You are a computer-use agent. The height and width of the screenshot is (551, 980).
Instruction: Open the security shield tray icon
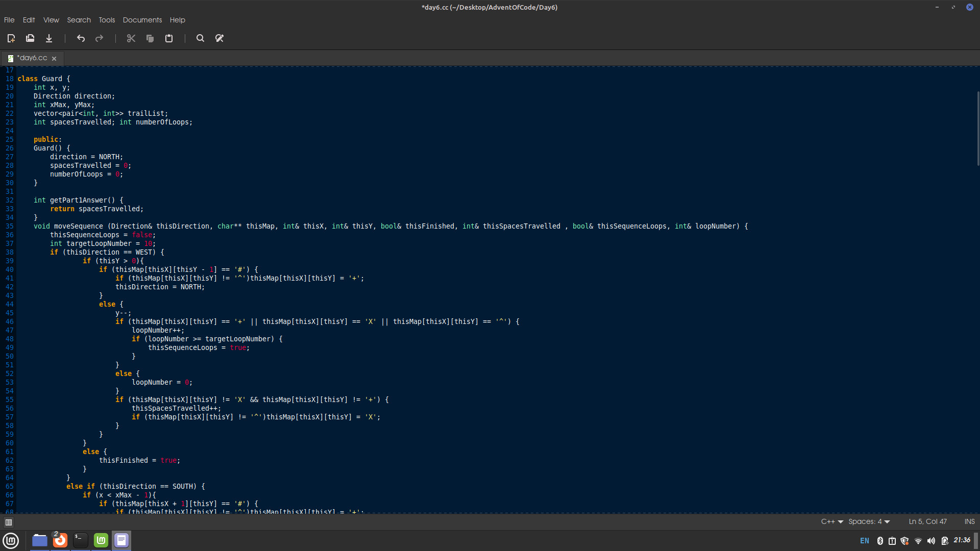(905, 541)
